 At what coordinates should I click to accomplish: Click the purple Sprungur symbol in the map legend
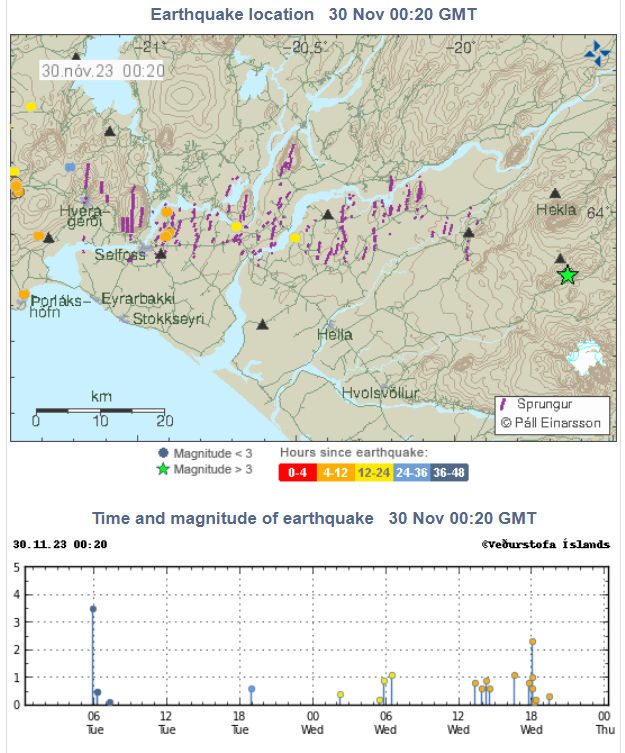coord(504,406)
